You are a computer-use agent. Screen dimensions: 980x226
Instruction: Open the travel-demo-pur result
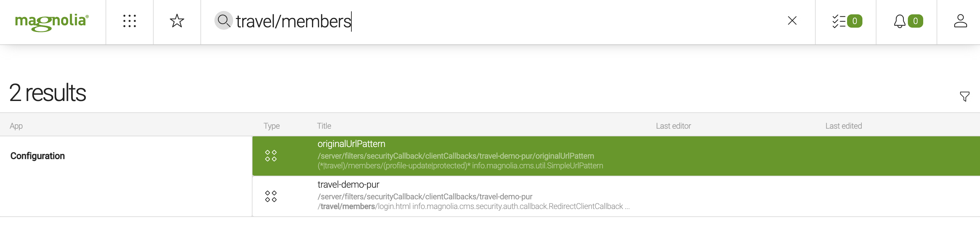click(348, 185)
